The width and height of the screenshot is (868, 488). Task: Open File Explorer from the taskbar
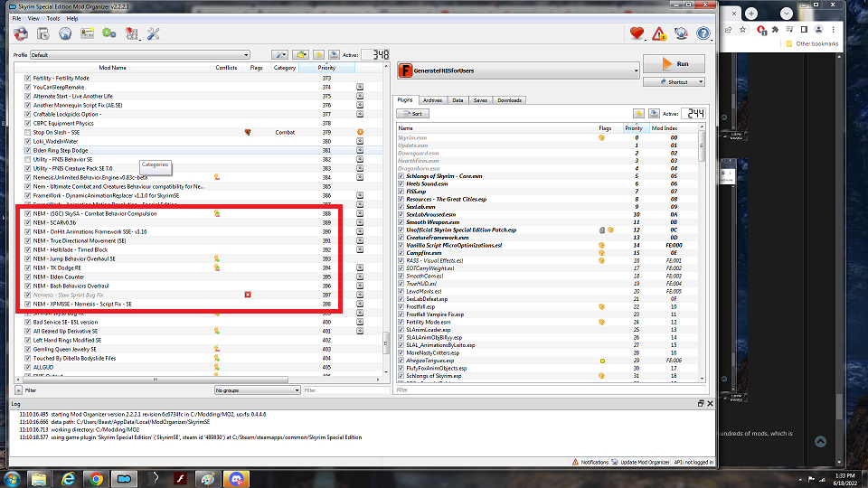38,479
